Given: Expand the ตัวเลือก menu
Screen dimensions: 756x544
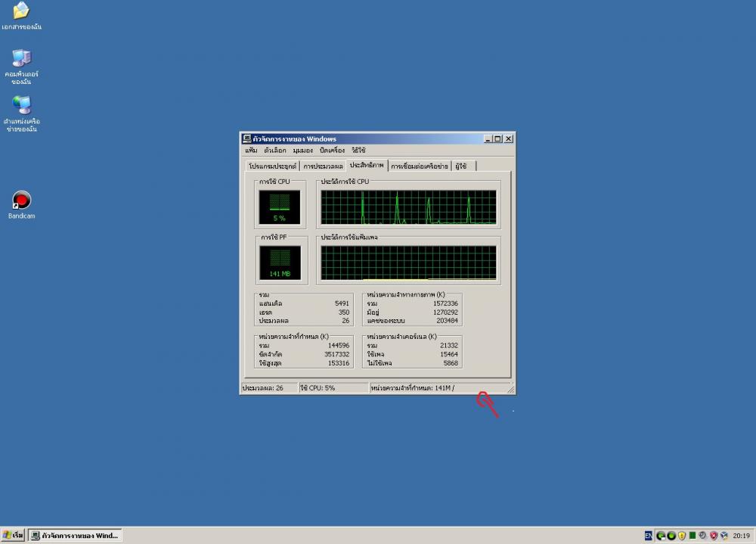Looking at the screenshot, I should click(x=274, y=151).
